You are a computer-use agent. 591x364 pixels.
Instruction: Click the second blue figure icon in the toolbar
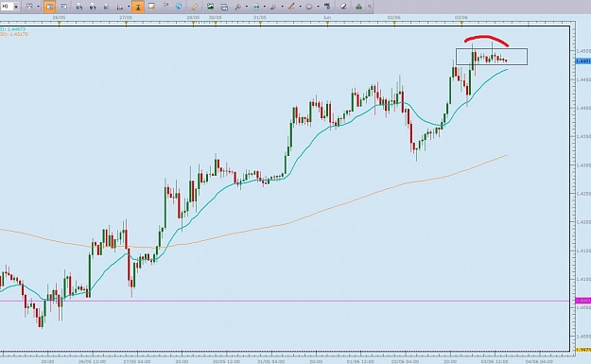(93, 7)
